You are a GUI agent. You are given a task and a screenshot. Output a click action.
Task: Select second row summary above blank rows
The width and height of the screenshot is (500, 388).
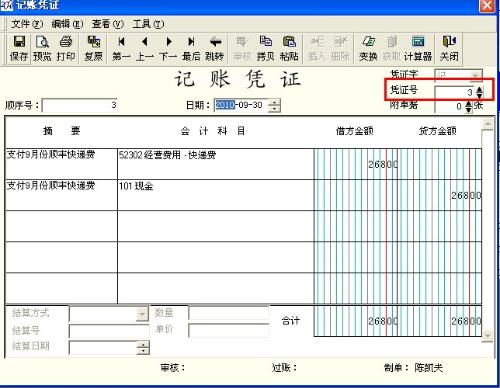(x=51, y=186)
